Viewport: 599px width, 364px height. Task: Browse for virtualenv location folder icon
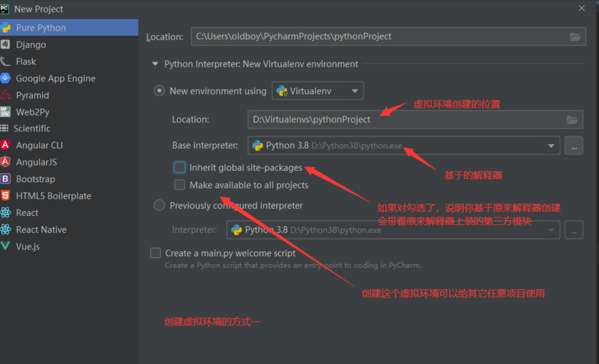point(572,120)
